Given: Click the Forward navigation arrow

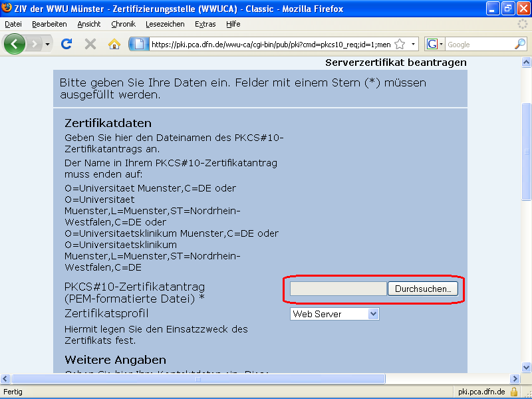Looking at the screenshot, I should tap(35, 44).
